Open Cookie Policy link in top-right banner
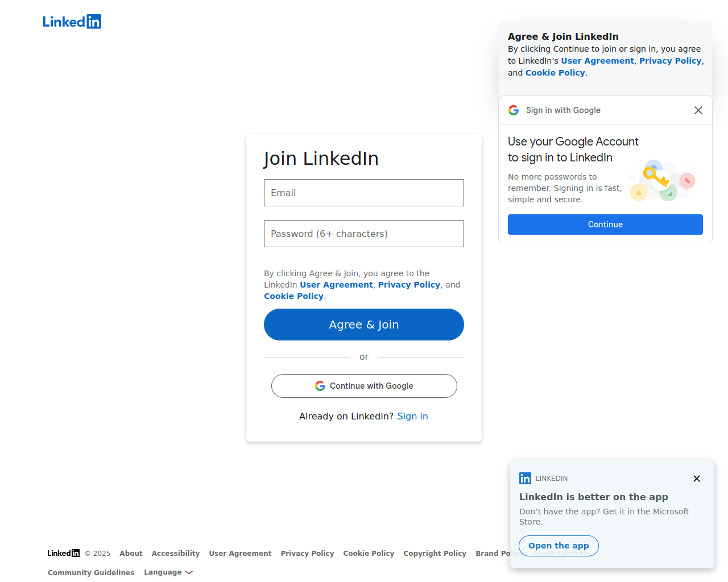Image resolution: width=728 pixels, height=582 pixels. [555, 73]
